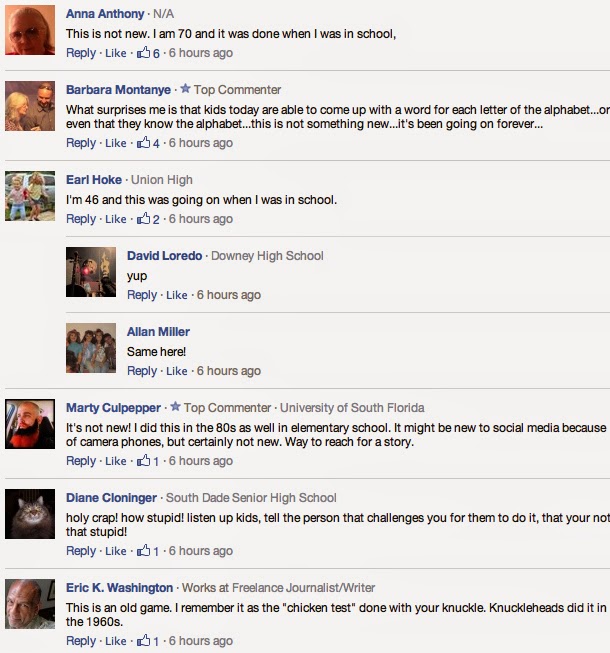This screenshot has height=653, width=610.
Task: Click thumbs-up icon on Anna Anthony's comment
Action: tap(144, 52)
